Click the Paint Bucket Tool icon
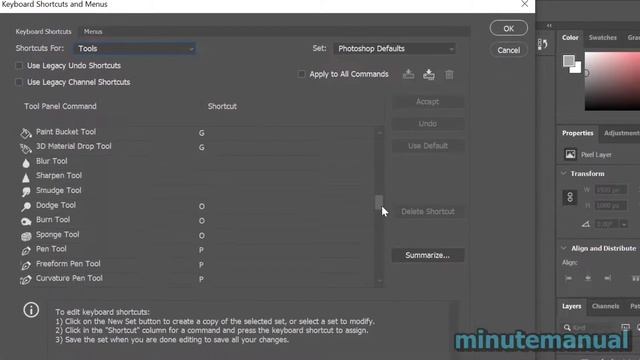 tap(26, 133)
